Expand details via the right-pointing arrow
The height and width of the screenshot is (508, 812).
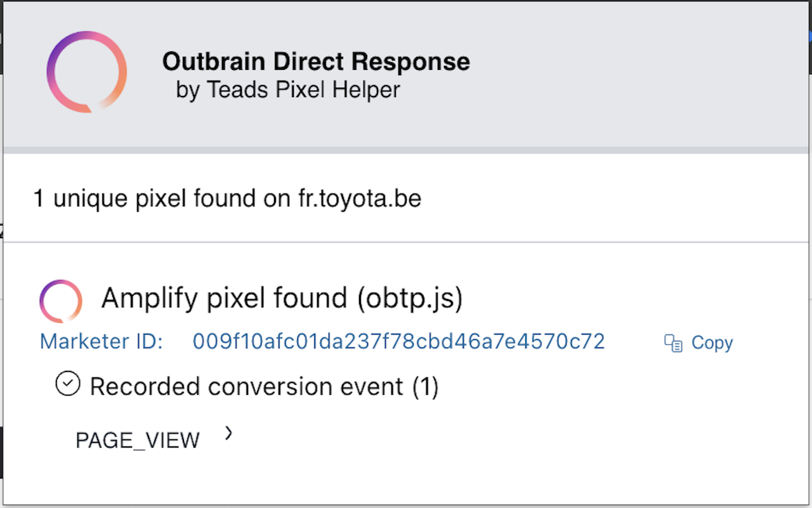[227, 434]
